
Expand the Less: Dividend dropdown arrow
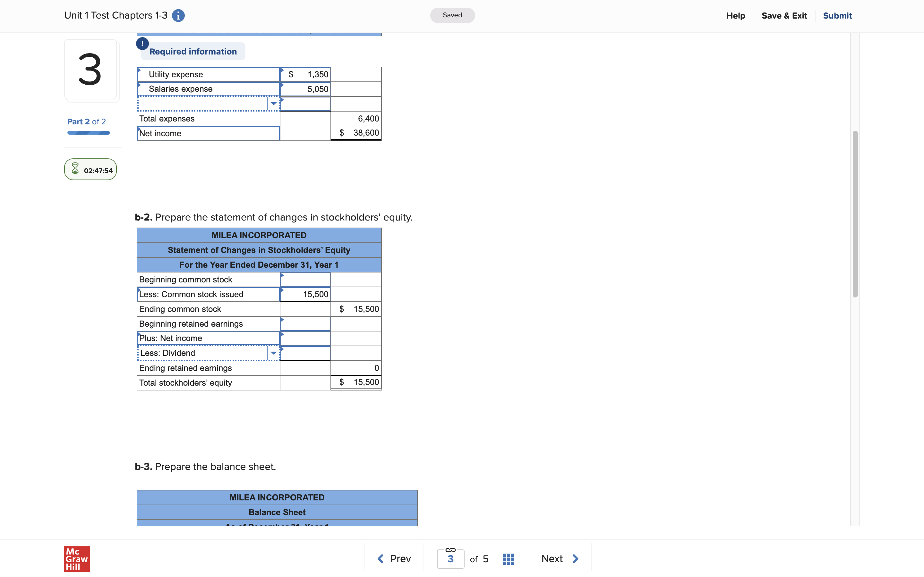click(273, 353)
